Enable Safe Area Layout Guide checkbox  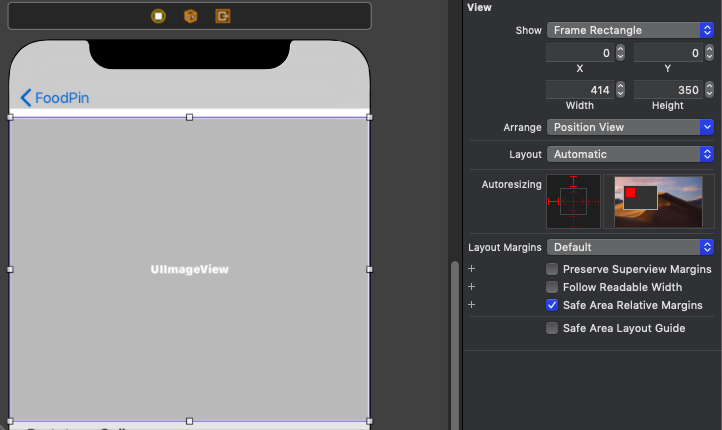point(552,328)
